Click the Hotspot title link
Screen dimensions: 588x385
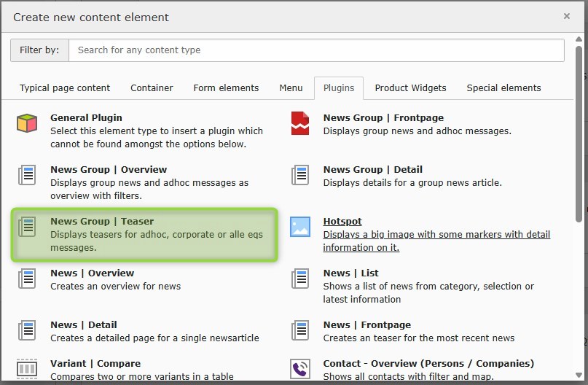click(342, 222)
